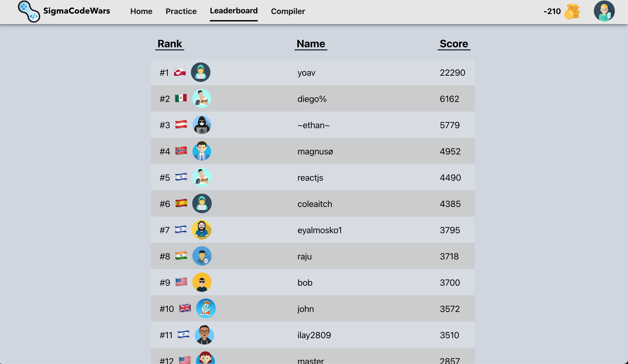Click the Mexico flag next to diego%
This screenshot has height=364, width=628.
tap(181, 98)
